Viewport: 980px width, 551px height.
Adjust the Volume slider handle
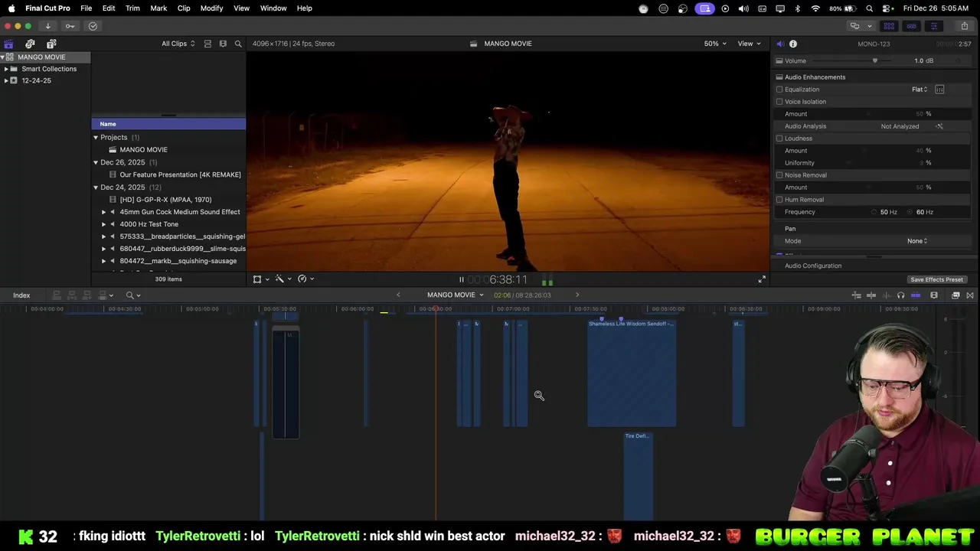[875, 60]
